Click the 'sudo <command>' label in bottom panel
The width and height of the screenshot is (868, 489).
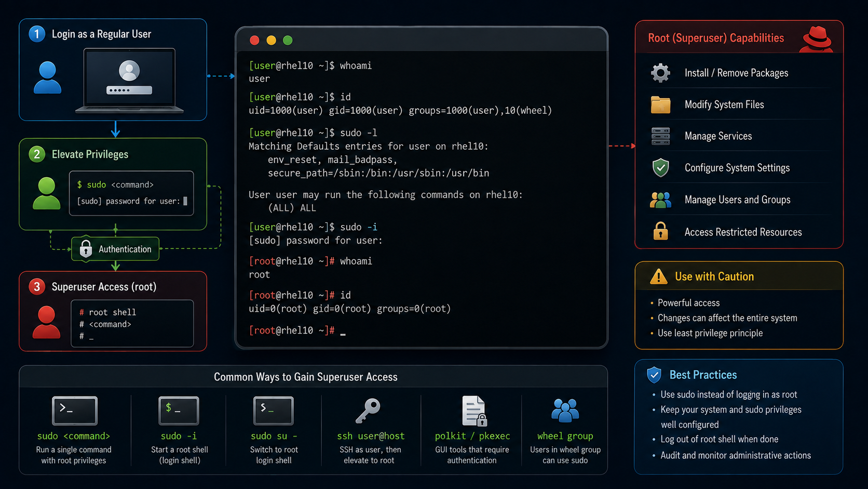(x=74, y=436)
